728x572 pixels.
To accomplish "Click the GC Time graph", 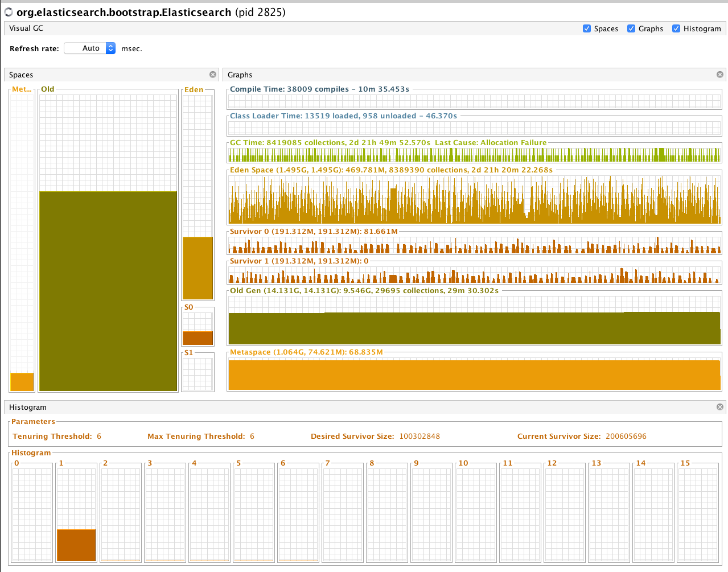I will (x=474, y=154).
